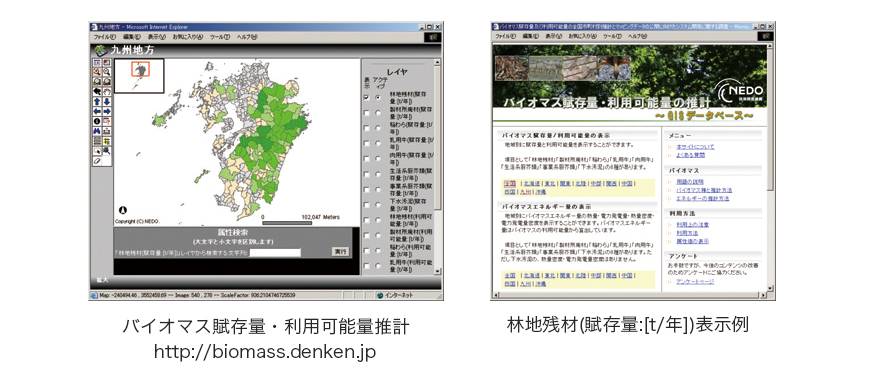Select the Zoom In magnifier tool
Image resolution: width=874 pixels, height=381 pixels.
97,72
